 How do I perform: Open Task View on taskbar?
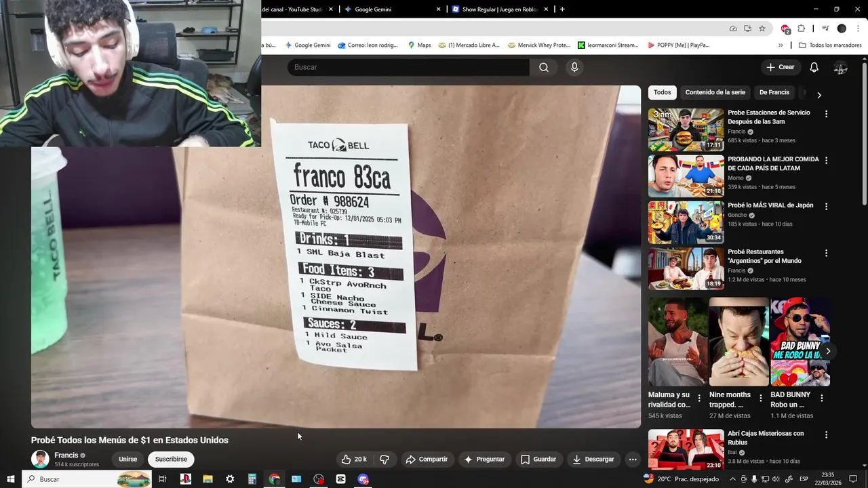[163, 479]
